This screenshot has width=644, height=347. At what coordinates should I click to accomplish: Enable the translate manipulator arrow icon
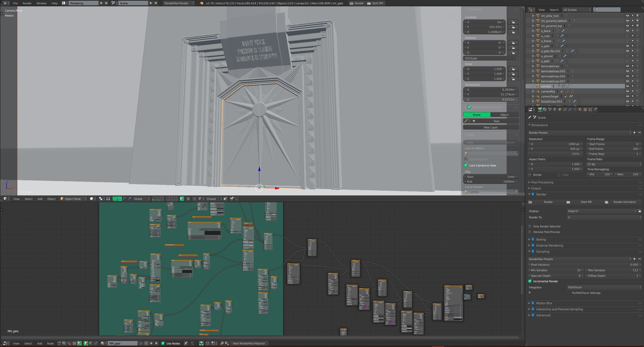point(120,199)
